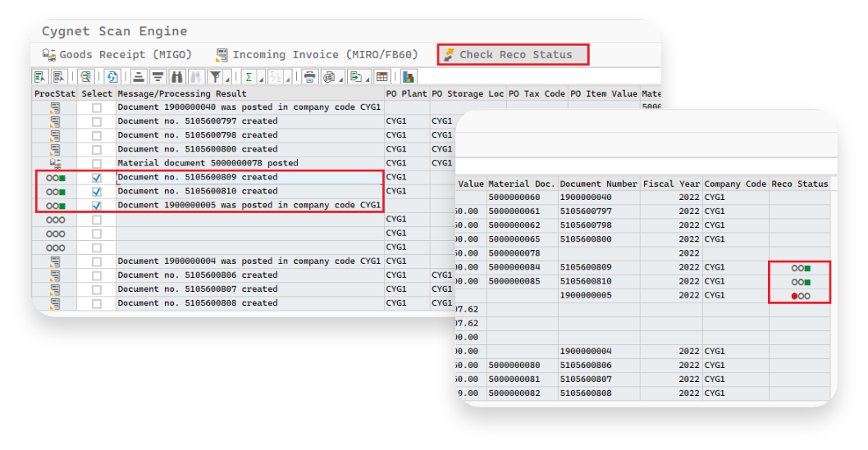Uncheck checkbox for Document 1900000005 row
This screenshot has height=450, width=868.
97,206
